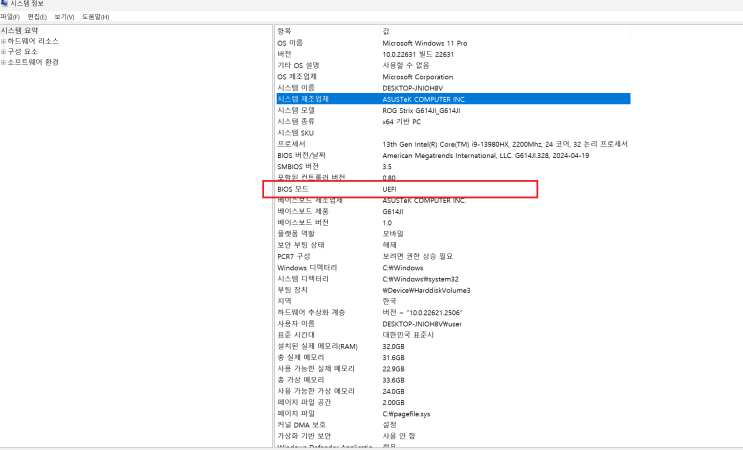743x450 pixels.
Task: Open the 파일(F) menu
Action: click(10, 17)
